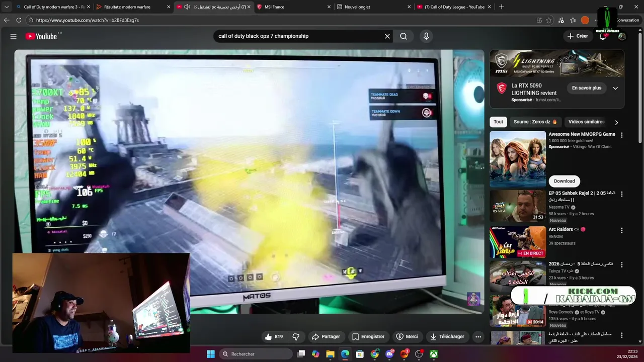Open the YouTube account avatar menu

(622, 36)
